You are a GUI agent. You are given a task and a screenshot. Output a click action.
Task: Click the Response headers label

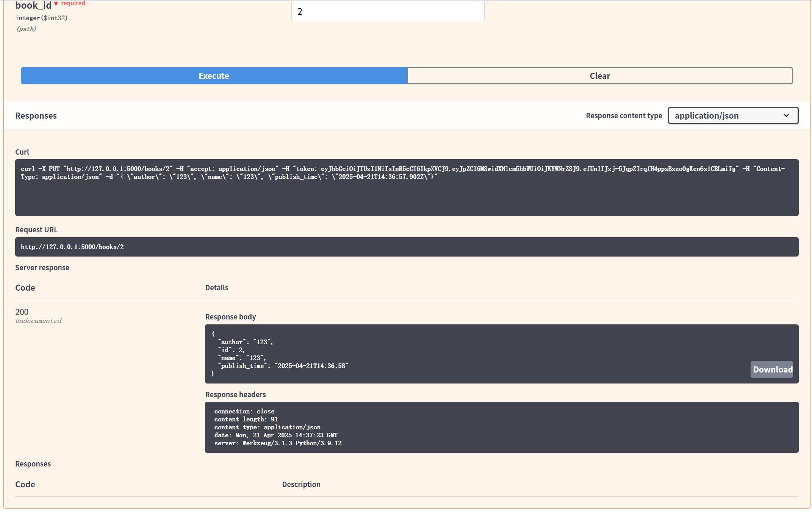[x=235, y=394]
